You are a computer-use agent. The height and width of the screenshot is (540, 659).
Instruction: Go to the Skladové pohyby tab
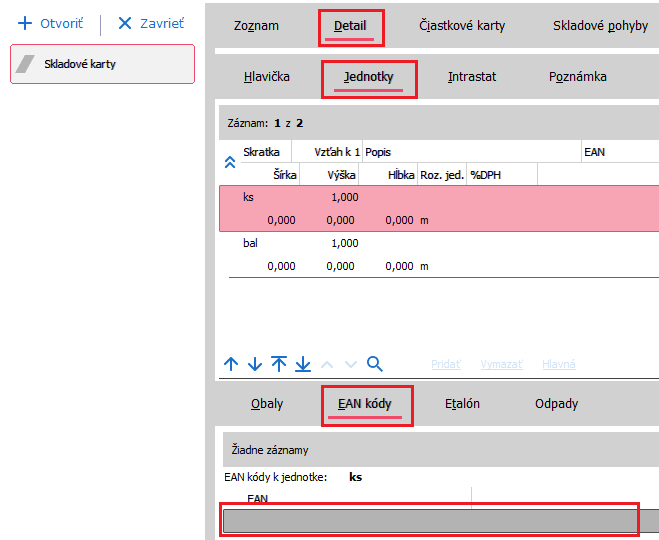[x=600, y=26]
